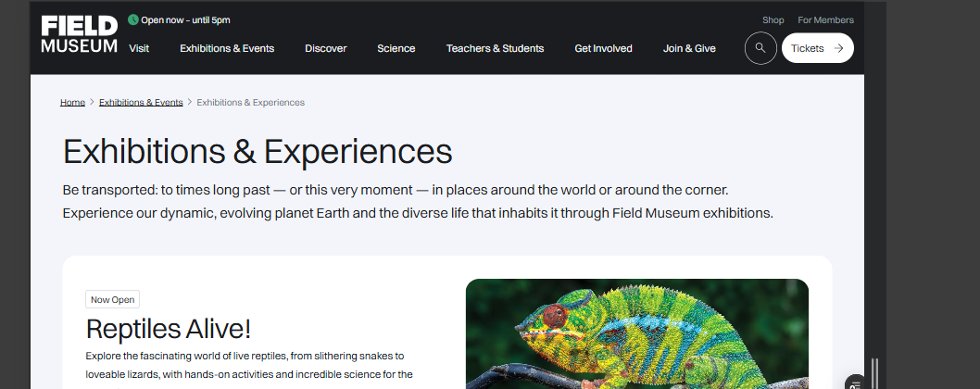Image resolution: width=980 pixels, height=389 pixels.
Task: Click the "Open now – until 5pm" hours text
Action: (x=185, y=19)
